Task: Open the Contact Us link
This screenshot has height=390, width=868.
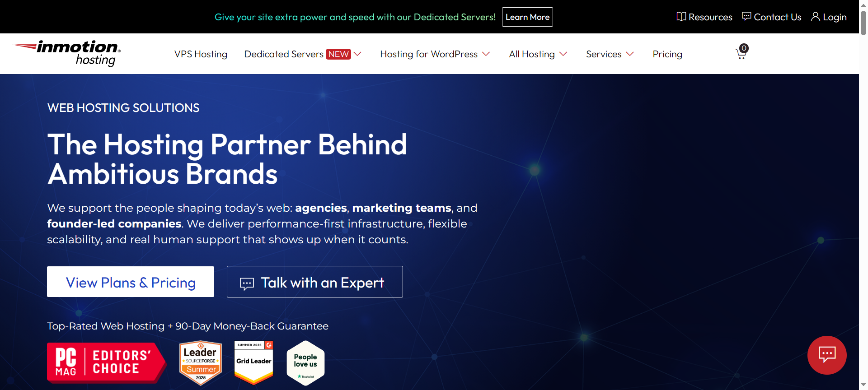Action: pos(772,17)
